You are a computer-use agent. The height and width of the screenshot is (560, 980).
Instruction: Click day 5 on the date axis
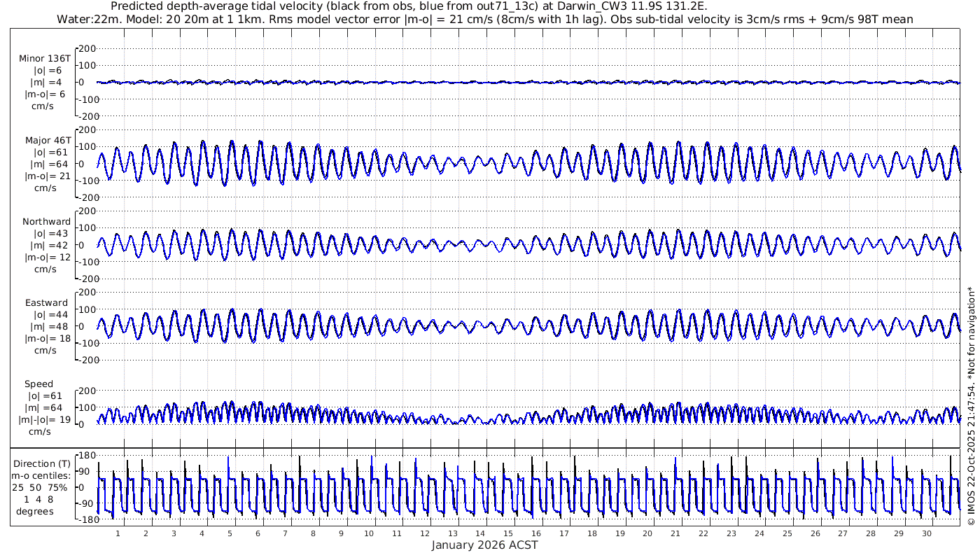click(230, 533)
